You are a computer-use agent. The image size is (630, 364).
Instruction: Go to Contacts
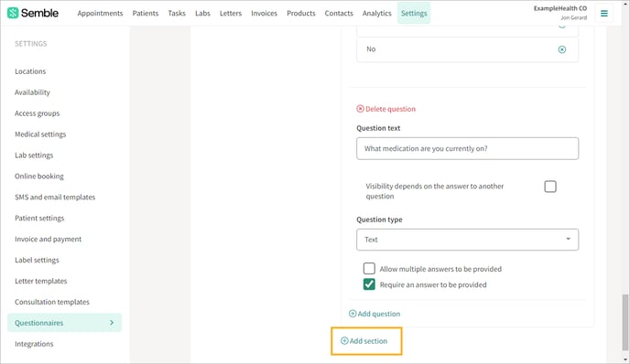click(x=339, y=13)
